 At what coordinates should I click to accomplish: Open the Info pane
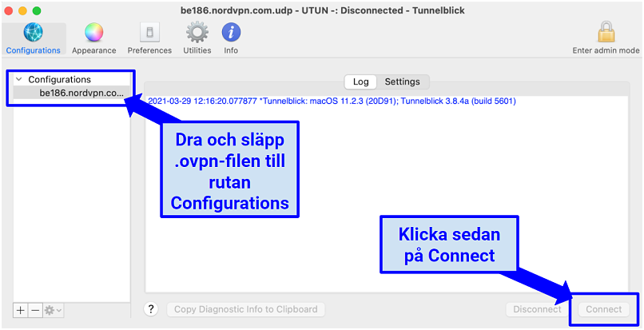(x=231, y=39)
